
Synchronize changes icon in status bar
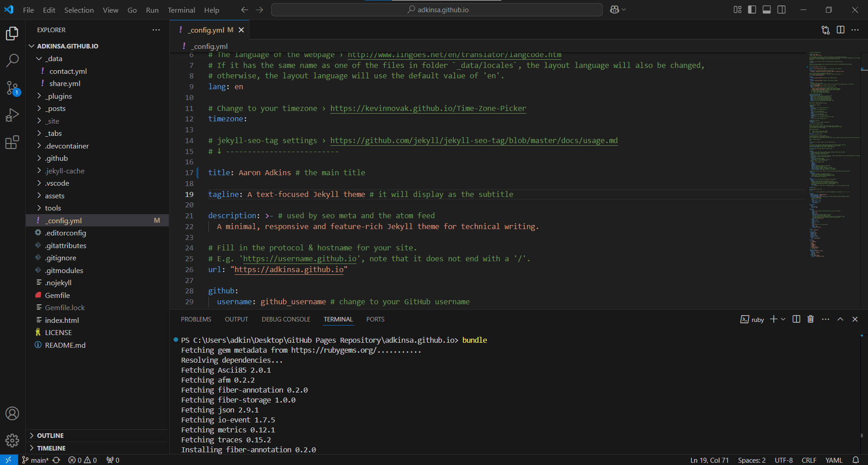click(x=57, y=460)
